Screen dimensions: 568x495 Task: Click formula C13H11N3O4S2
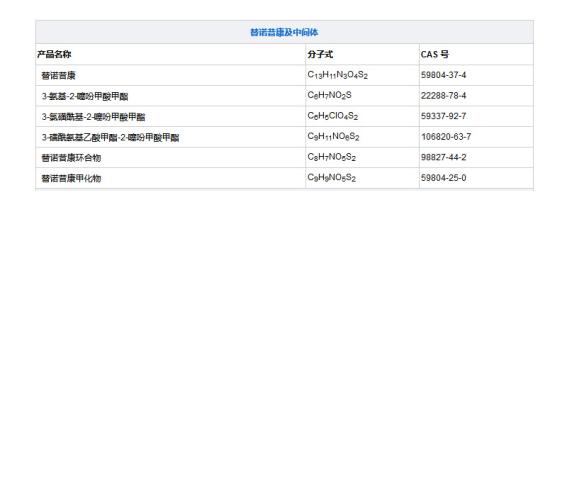point(338,75)
